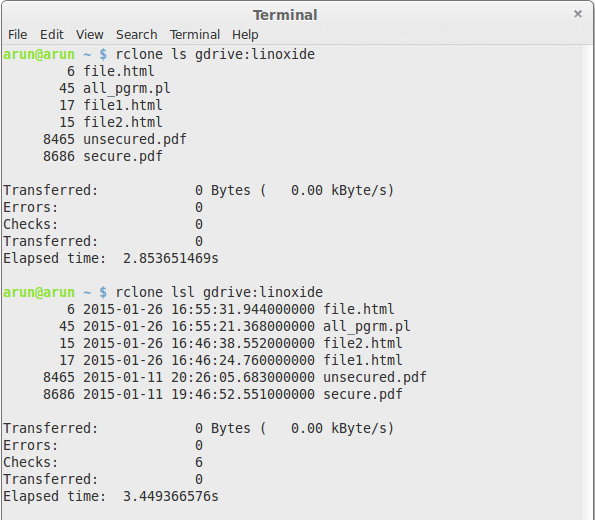Open the File menu
The height and width of the screenshot is (520, 595).
click(x=17, y=35)
